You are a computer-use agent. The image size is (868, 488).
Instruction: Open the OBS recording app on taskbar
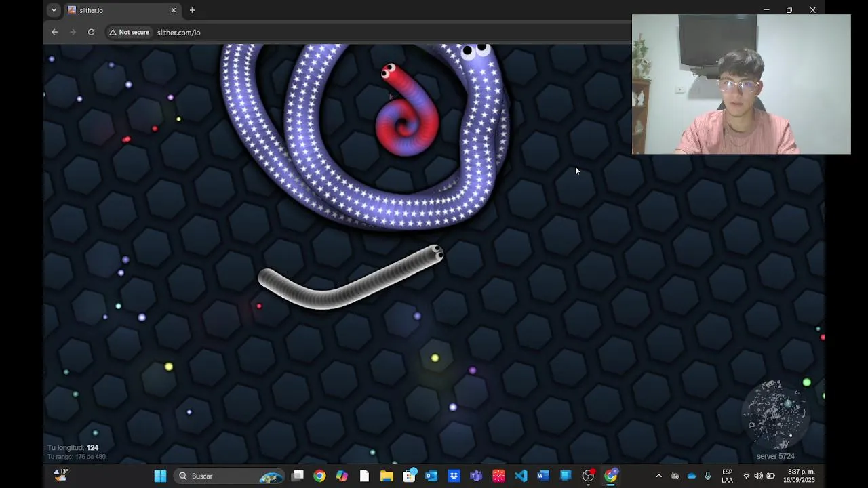(x=588, y=476)
